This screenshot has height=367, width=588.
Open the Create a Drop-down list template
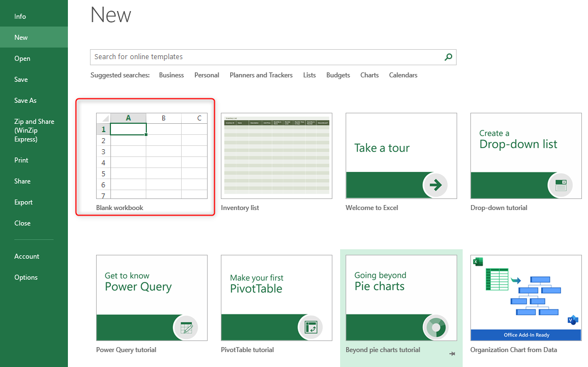click(x=526, y=156)
